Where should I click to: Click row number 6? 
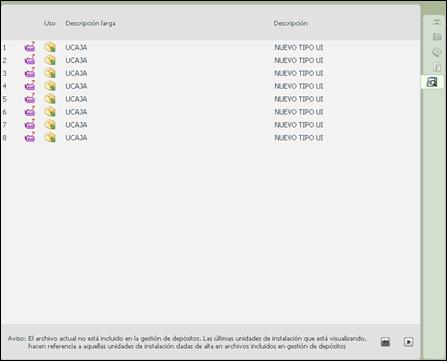click(x=4, y=112)
